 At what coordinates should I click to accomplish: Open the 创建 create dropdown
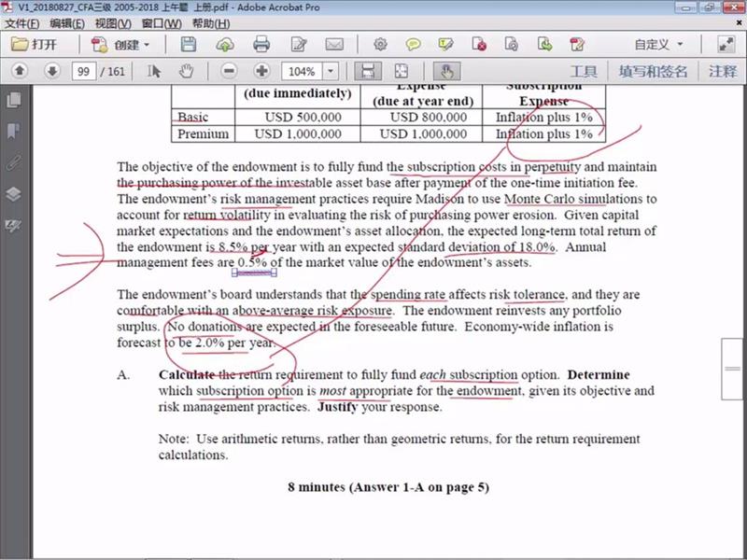click(x=120, y=45)
